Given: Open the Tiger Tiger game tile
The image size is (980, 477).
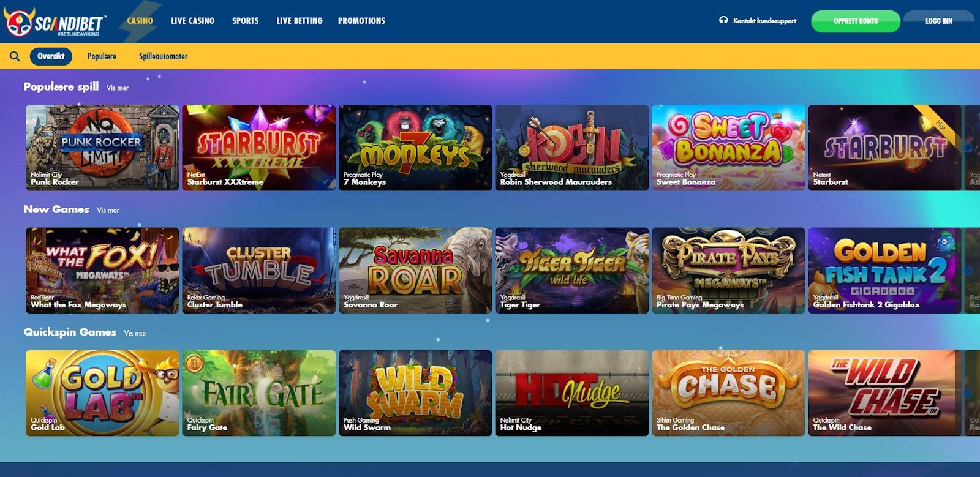Looking at the screenshot, I should click(x=572, y=271).
